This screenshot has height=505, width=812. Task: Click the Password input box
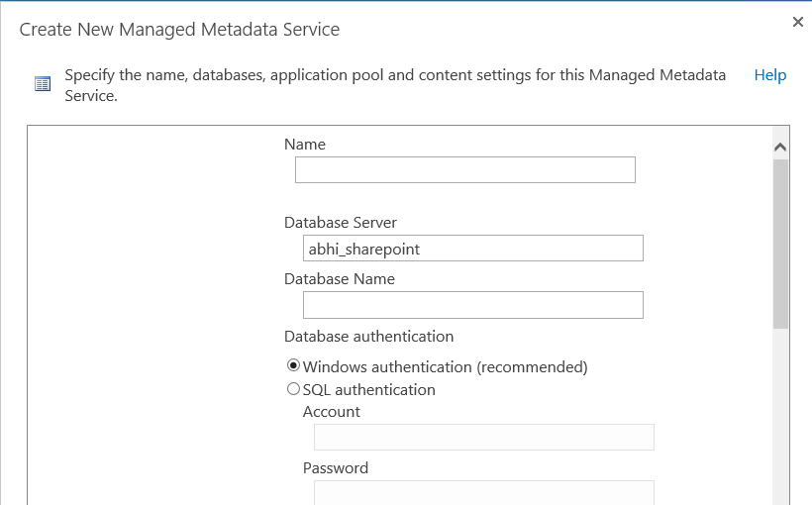click(x=483, y=492)
